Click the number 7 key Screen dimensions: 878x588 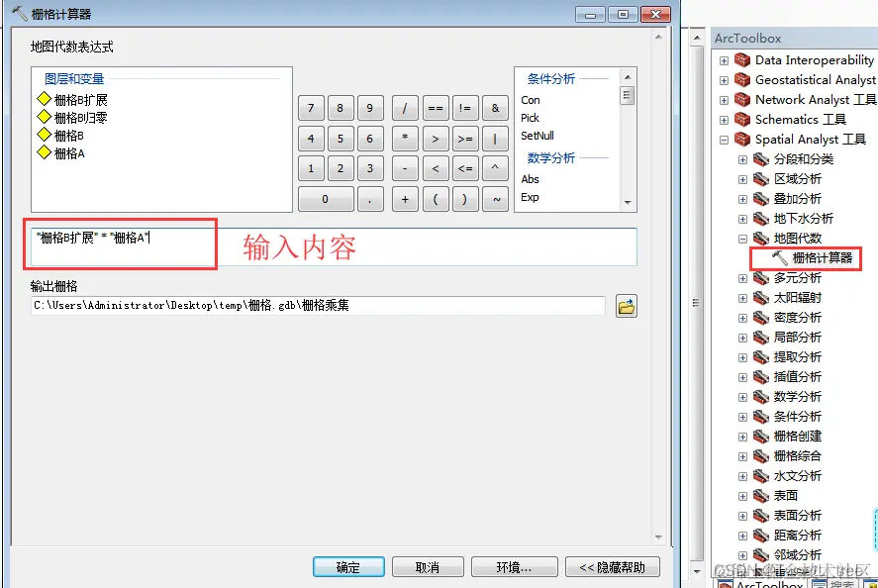pyautogui.click(x=311, y=108)
